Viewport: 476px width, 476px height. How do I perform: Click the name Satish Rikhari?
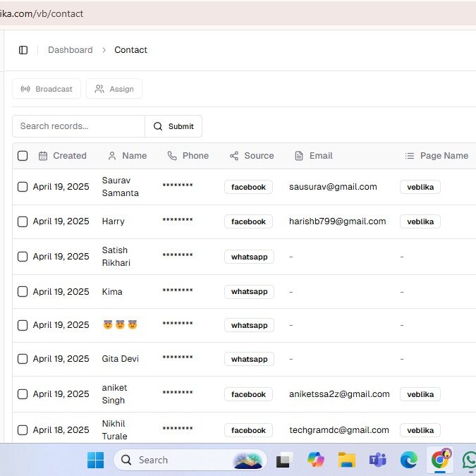click(116, 257)
